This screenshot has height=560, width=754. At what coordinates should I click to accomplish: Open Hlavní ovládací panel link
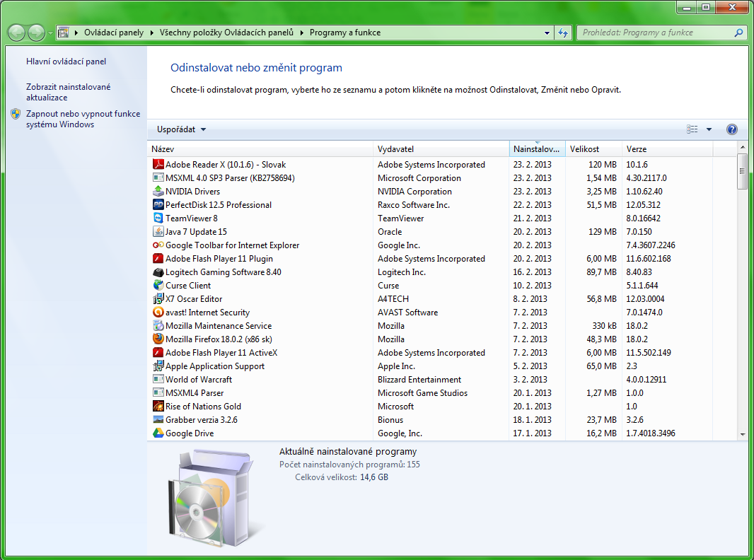coord(66,62)
